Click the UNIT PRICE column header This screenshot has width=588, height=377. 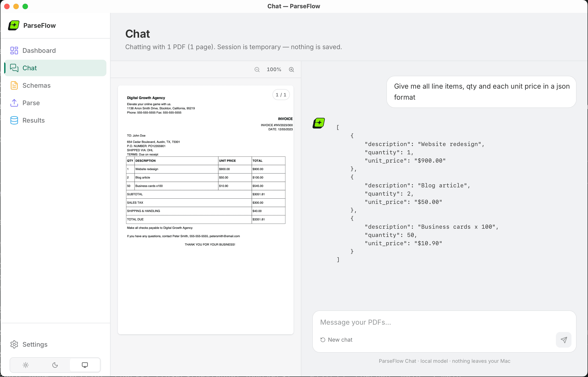(227, 161)
